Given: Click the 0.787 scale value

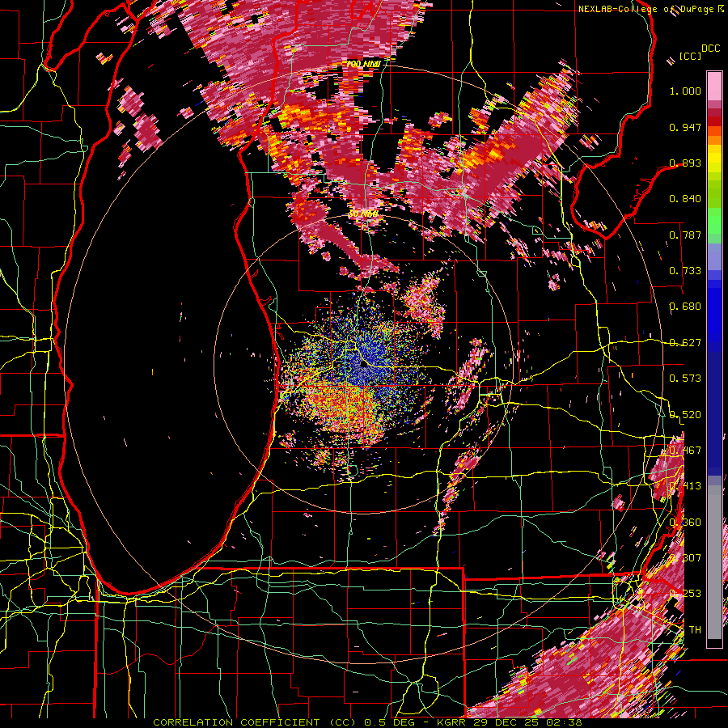Looking at the screenshot, I should tap(685, 235).
